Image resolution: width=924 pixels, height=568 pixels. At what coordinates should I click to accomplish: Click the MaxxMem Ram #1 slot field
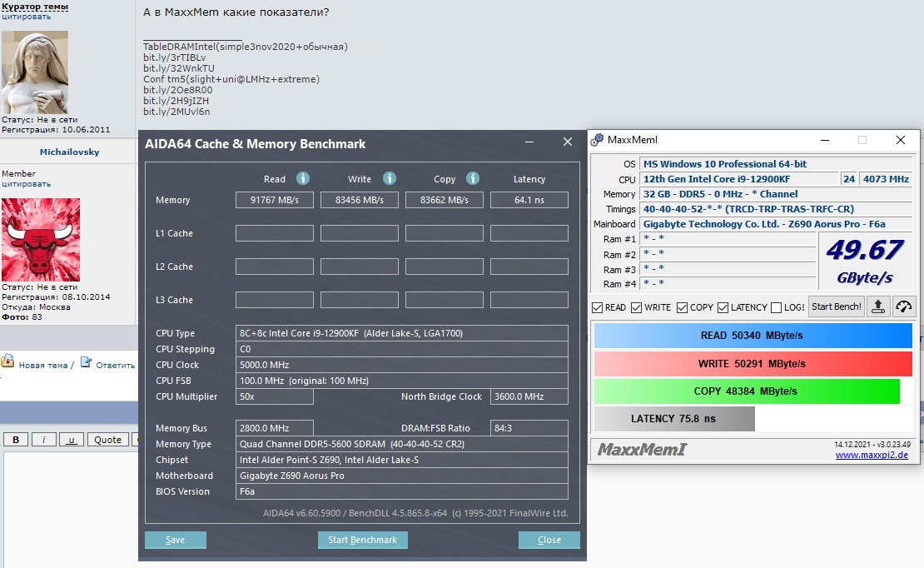coord(728,239)
